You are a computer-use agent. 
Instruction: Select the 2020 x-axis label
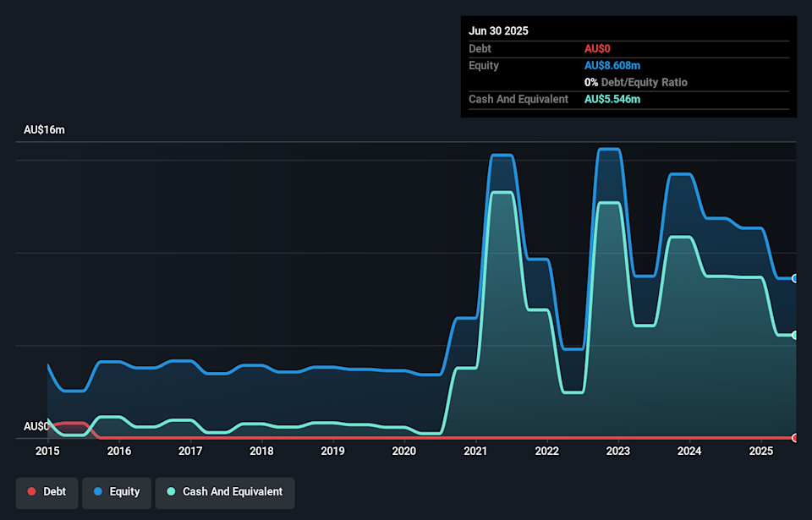404,452
